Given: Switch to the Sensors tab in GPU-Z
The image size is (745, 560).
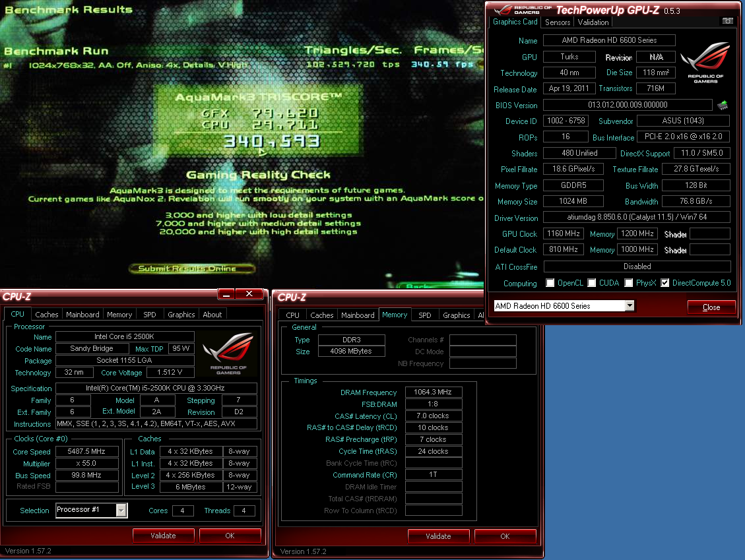Looking at the screenshot, I should point(558,22).
